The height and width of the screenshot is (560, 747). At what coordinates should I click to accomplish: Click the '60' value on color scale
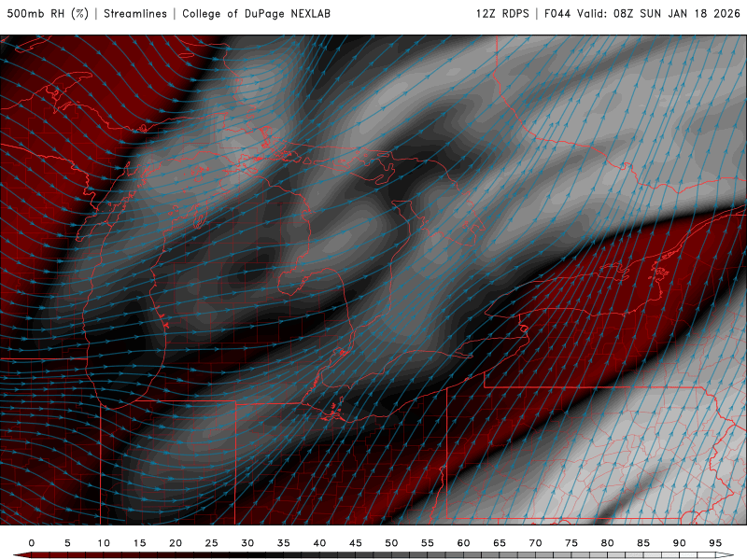(463, 543)
